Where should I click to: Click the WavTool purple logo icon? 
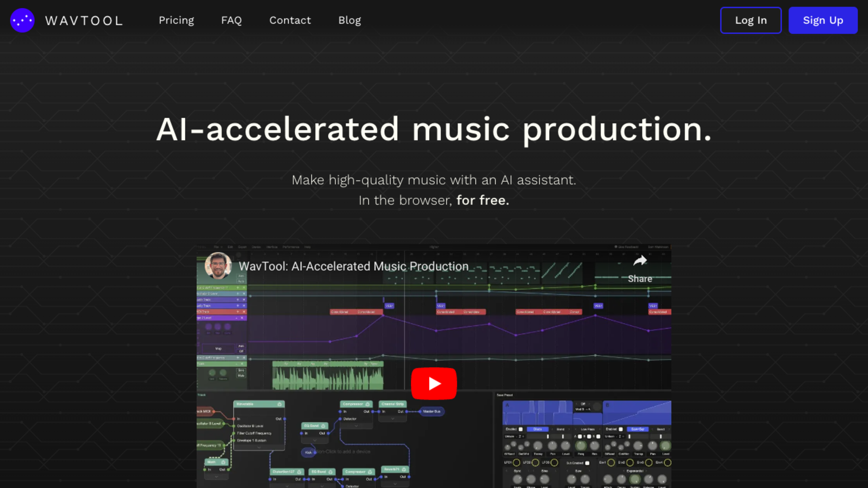click(x=22, y=20)
